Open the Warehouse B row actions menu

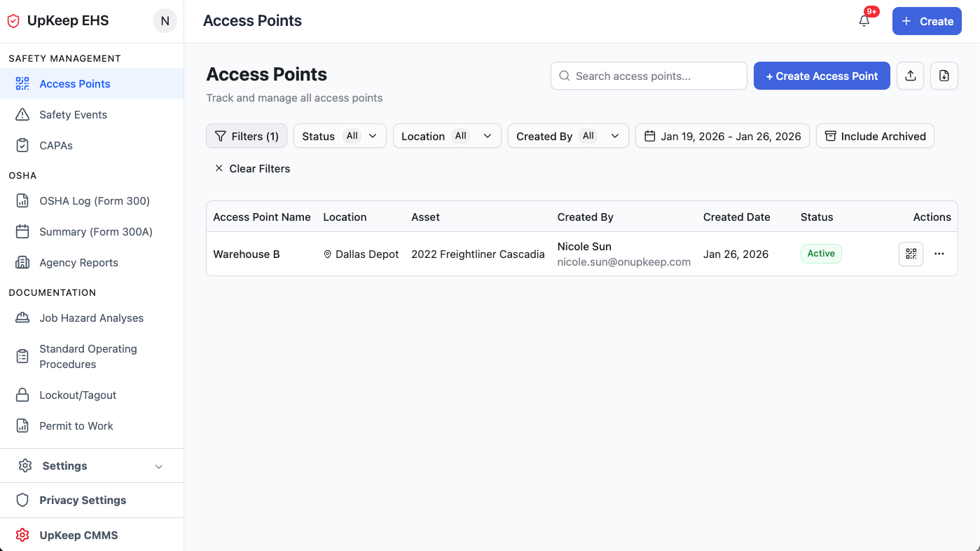939,254
